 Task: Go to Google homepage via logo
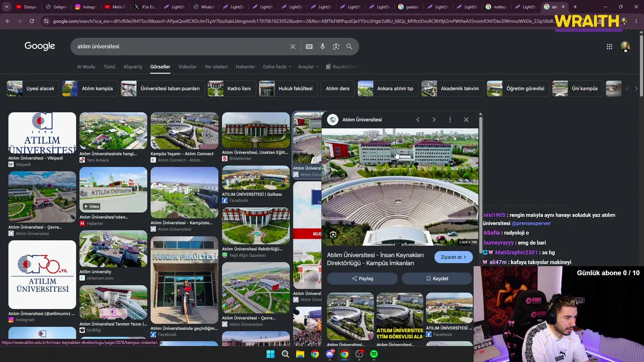pyautogui.click(x=40, y=46)
